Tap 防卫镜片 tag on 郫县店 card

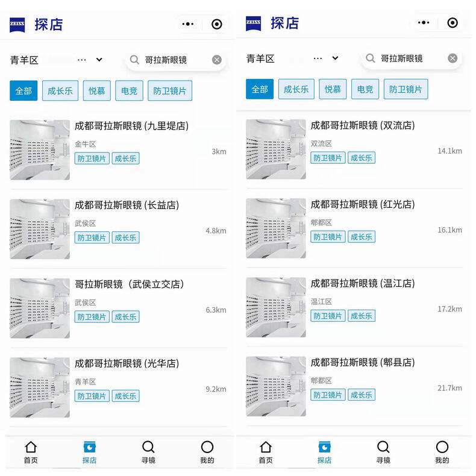tap(328, 395)
